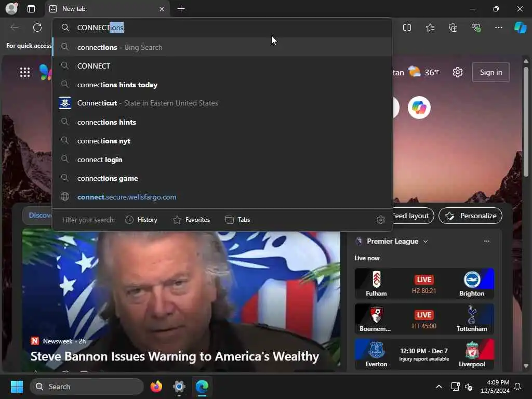532x399 pixels.
Task: Click the scrollbar down arrow
Action: pos(526,366)
